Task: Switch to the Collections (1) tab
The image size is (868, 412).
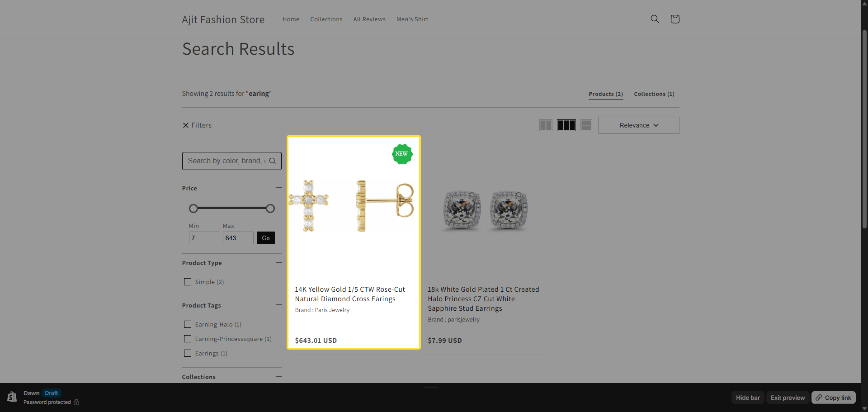Action: [654, 94]
